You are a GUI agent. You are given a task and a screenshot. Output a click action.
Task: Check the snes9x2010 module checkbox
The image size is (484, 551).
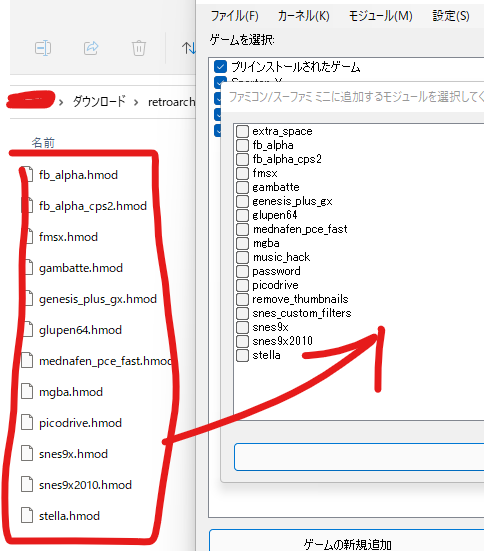pos(242,341)
